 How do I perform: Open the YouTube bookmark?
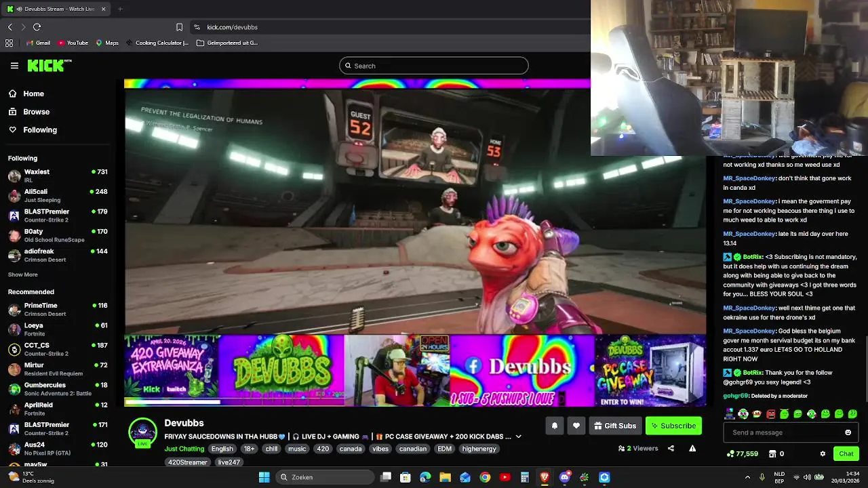click(x=73, y=43)
